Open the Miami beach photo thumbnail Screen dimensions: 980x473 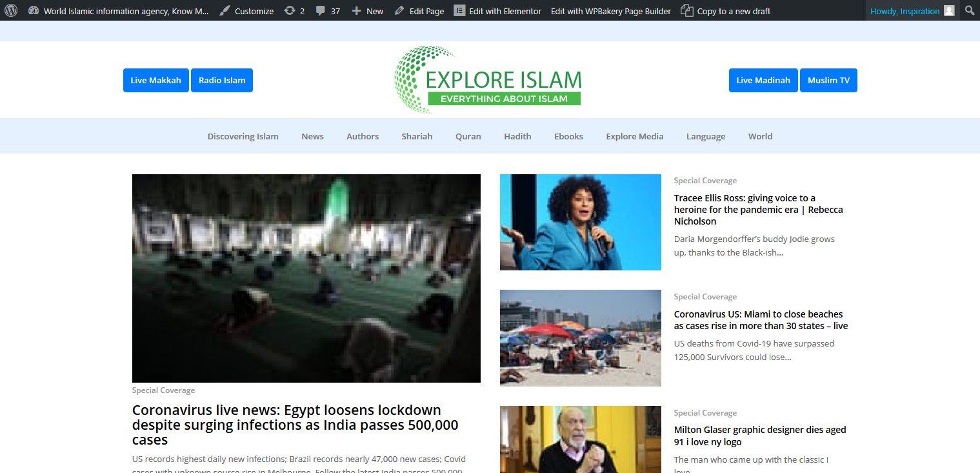point(581,338)
